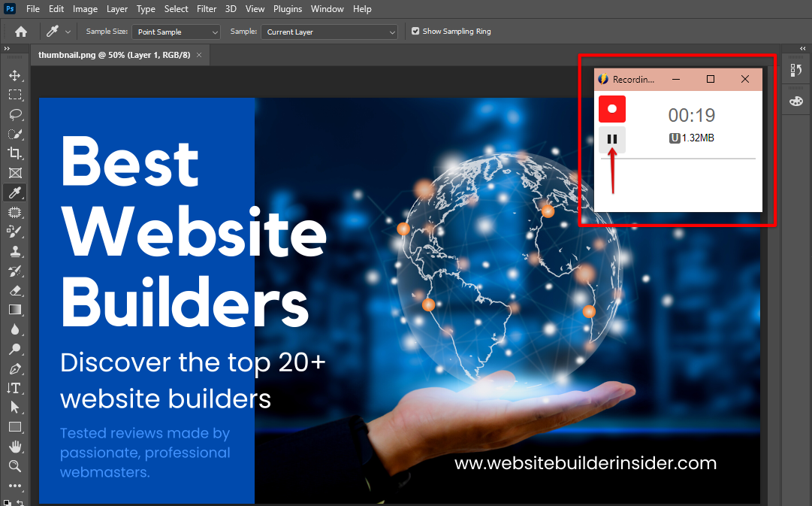Open the Select menu
Viewport: 812px width, 506px height.
176,9
